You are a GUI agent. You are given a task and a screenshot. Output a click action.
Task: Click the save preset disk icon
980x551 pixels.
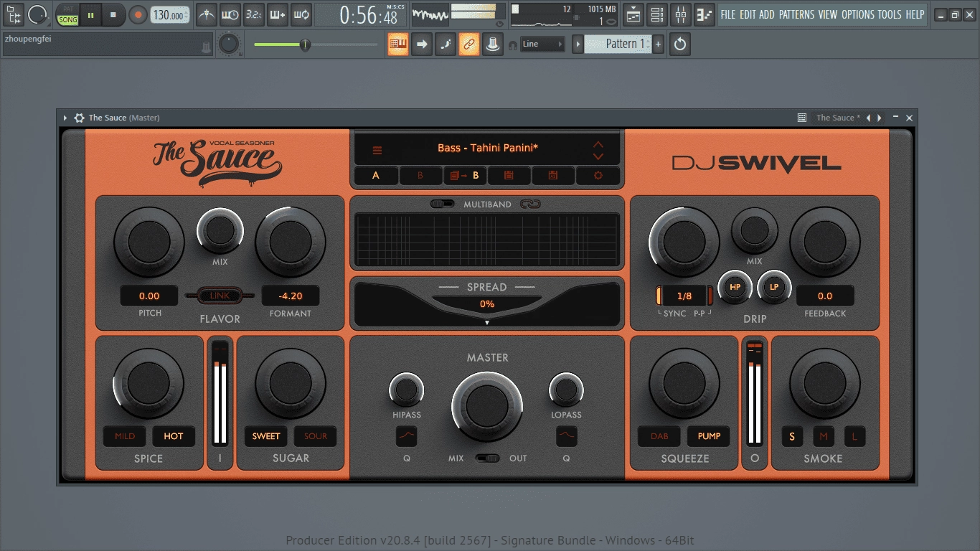509,175
